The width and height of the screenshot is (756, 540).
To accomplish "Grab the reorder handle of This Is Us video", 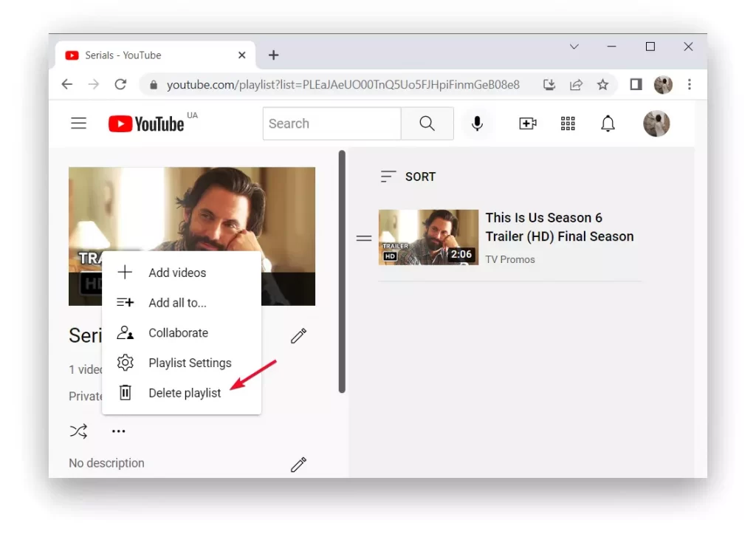I will click(x=364, y=238).
